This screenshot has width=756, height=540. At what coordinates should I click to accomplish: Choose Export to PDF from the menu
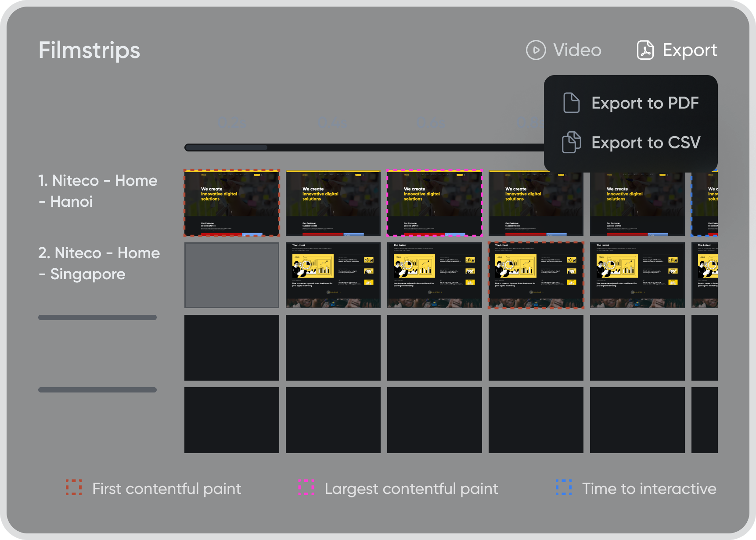point(645,103)
